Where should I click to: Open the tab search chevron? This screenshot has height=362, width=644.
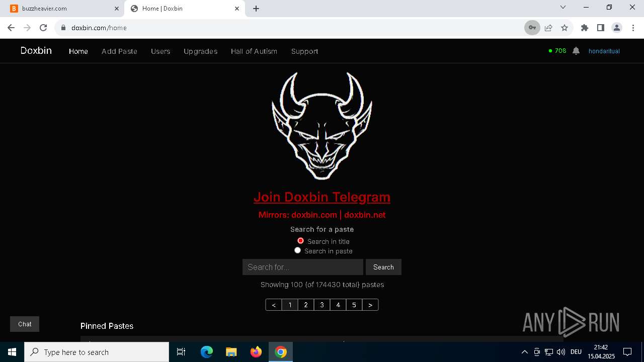tap(563, 8)
